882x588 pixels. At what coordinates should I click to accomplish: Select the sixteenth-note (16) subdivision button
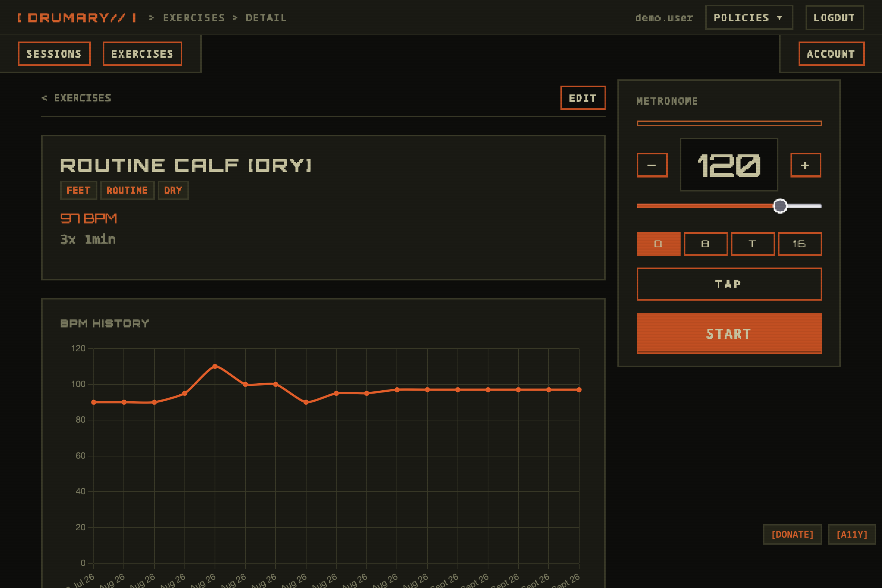tap(800, 244)
